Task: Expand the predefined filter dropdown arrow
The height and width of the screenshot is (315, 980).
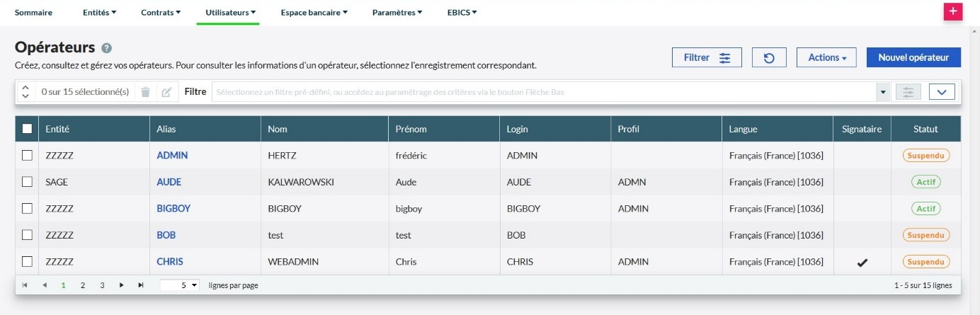Action: click(882, 92)
